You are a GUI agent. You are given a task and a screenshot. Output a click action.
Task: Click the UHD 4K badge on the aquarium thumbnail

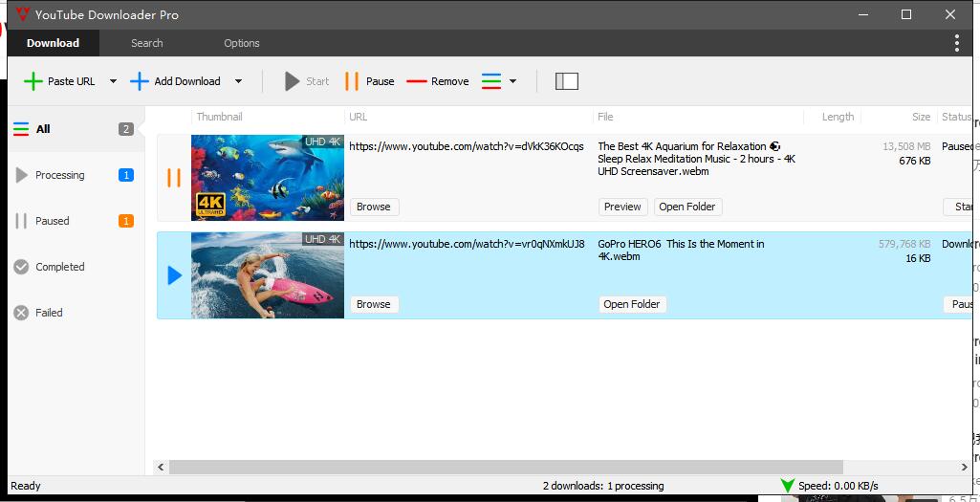[x=323, y=142]
